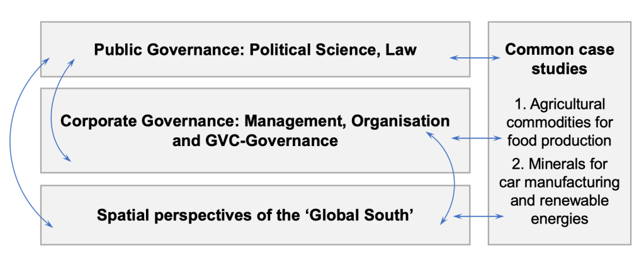Select the 'car manufacturing' text
The width and height of the screenshot is (644, 260).
[559, 183]
